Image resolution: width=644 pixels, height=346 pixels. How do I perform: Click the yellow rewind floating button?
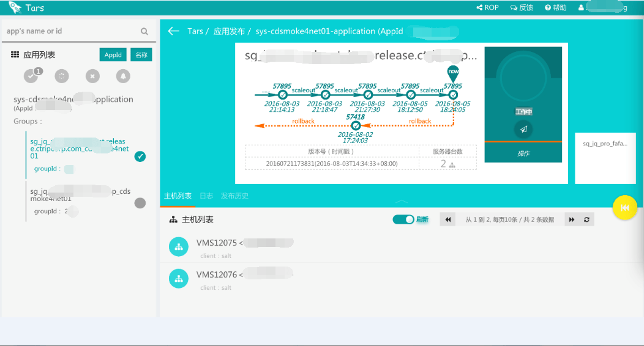[624, 207]
